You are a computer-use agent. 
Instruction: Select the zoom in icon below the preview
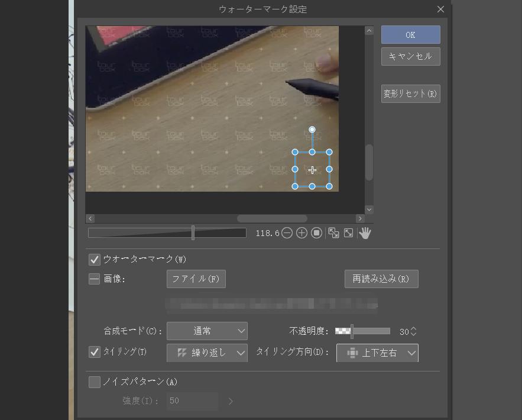pos(301,233)
